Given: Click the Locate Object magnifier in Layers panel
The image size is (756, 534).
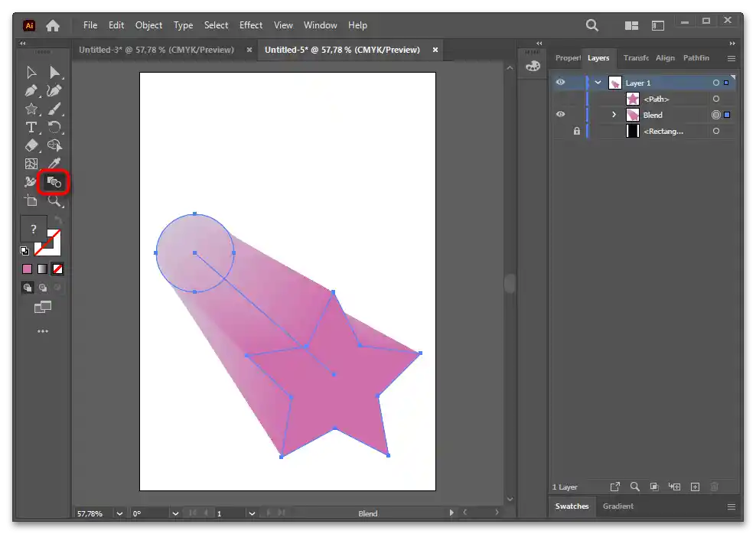Looking at the screenshot, I should coord(634,487).
